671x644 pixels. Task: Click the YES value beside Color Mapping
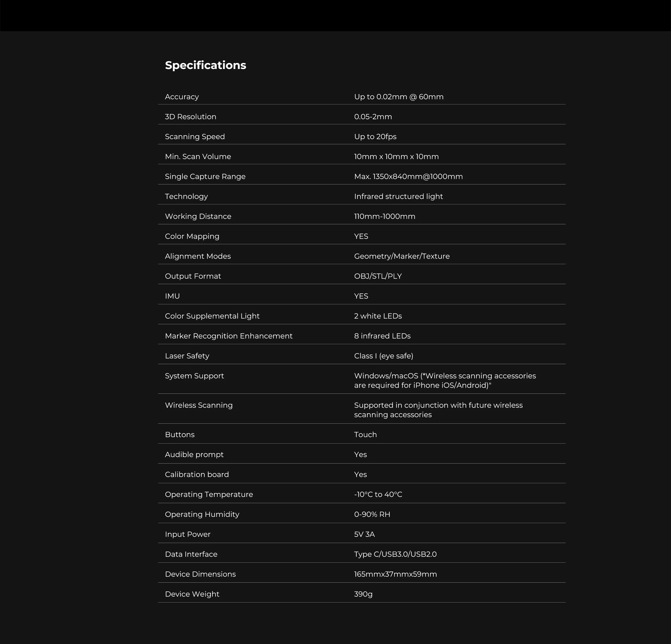coord(361,236)
